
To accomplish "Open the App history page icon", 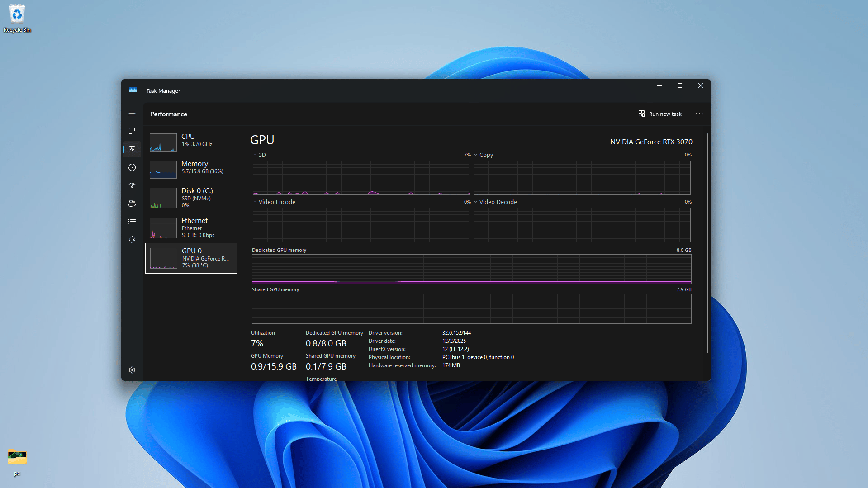I will click(x=132, y=167).
